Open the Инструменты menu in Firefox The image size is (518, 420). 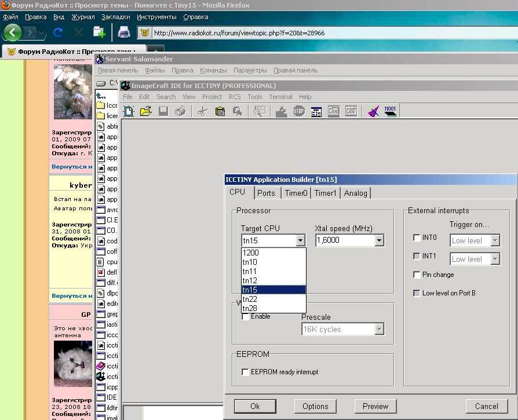point(156,17)
